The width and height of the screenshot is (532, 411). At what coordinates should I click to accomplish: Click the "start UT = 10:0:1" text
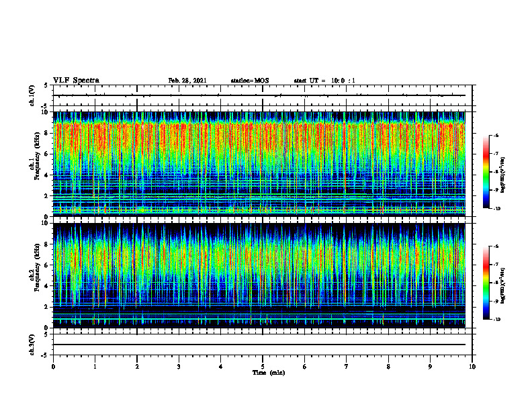coord(324,81)
